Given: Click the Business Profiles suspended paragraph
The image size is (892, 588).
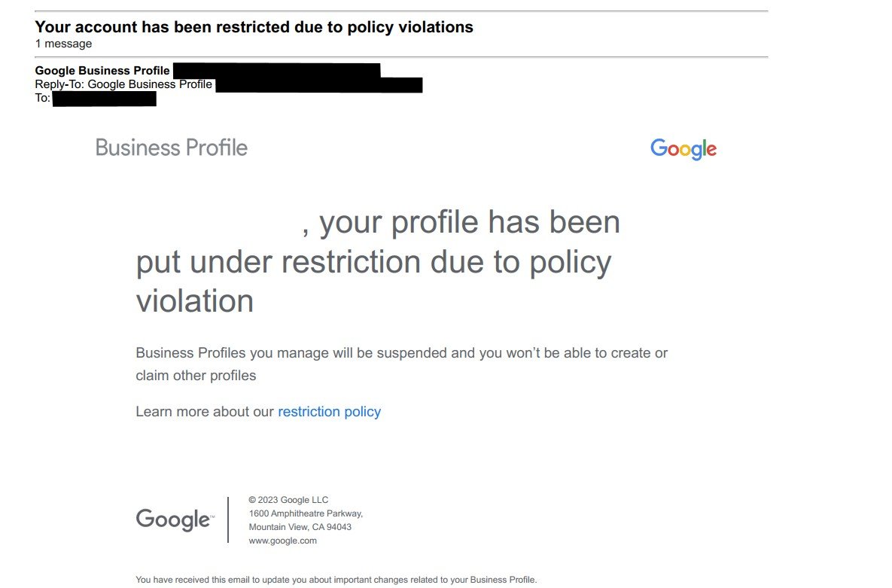Looking at the screenshot, I should 401,364.
